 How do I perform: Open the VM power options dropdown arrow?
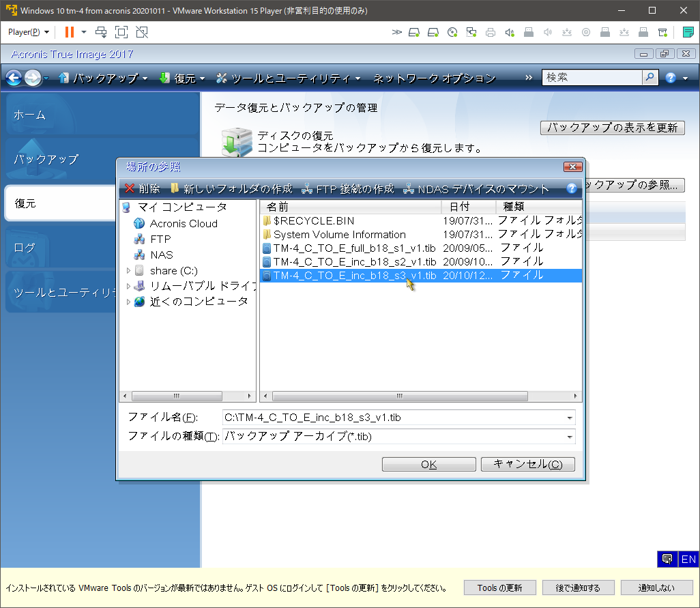tap(83, 32)
